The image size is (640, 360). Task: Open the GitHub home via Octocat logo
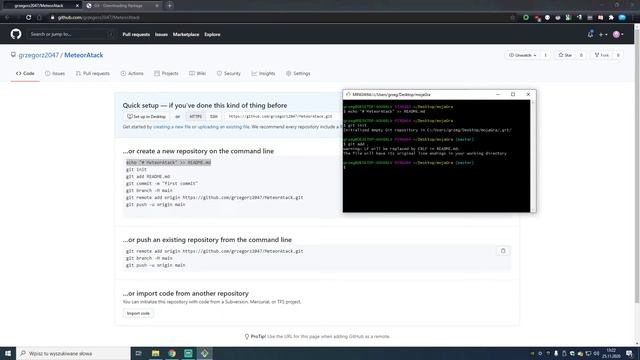(16, 34)
